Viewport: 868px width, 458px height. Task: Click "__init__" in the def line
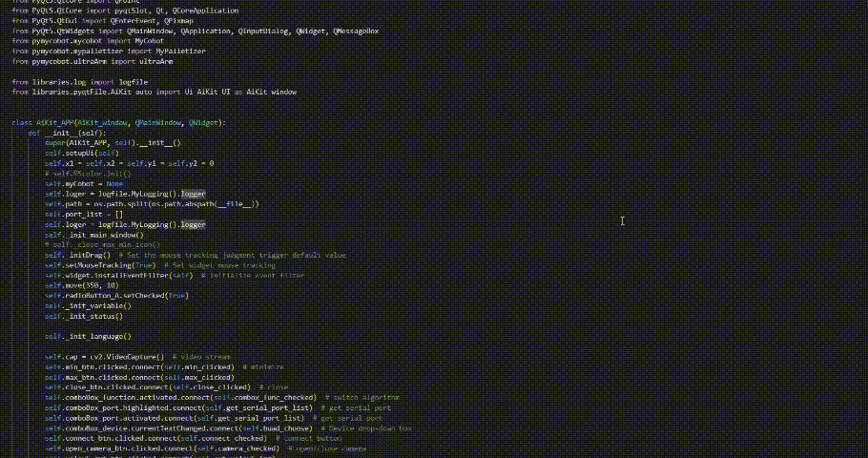(x=61, y=133)
